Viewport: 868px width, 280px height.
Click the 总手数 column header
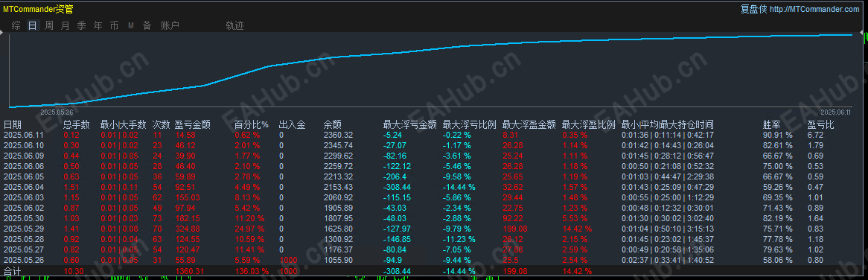tap(77, 124)
